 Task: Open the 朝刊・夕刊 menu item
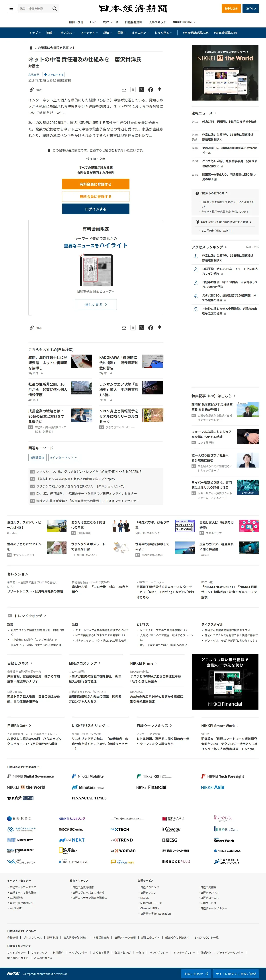[76, 22]
